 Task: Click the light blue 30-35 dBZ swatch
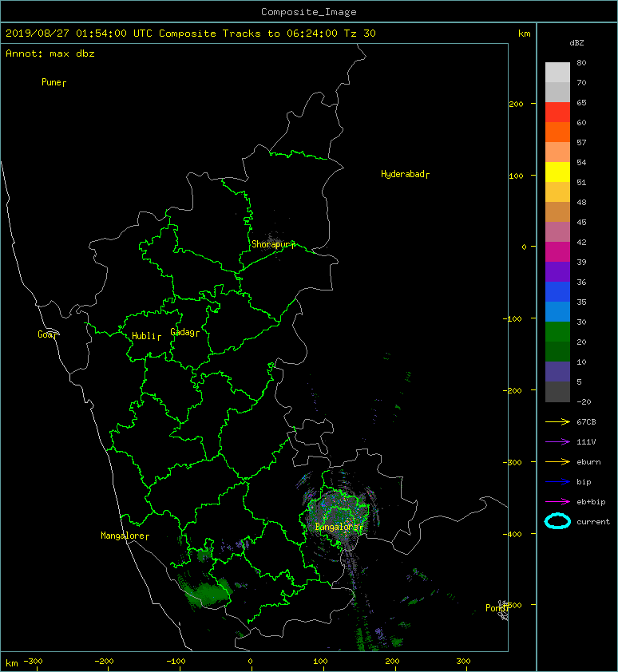[557, 311]
